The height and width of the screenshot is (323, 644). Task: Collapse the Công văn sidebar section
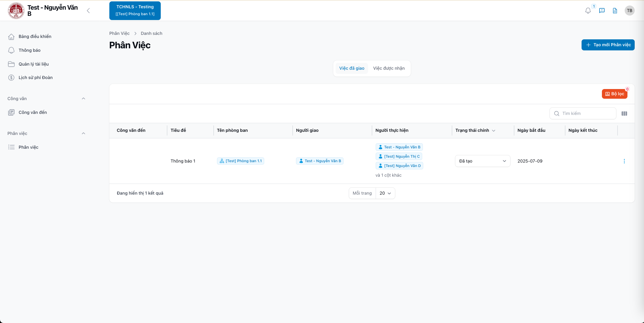(83, 99)
